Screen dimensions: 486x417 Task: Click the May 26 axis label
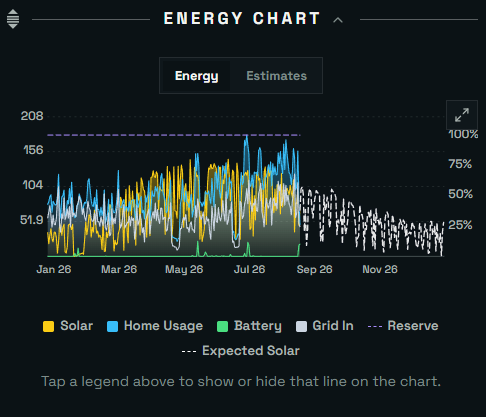click(x=184, y=269)
